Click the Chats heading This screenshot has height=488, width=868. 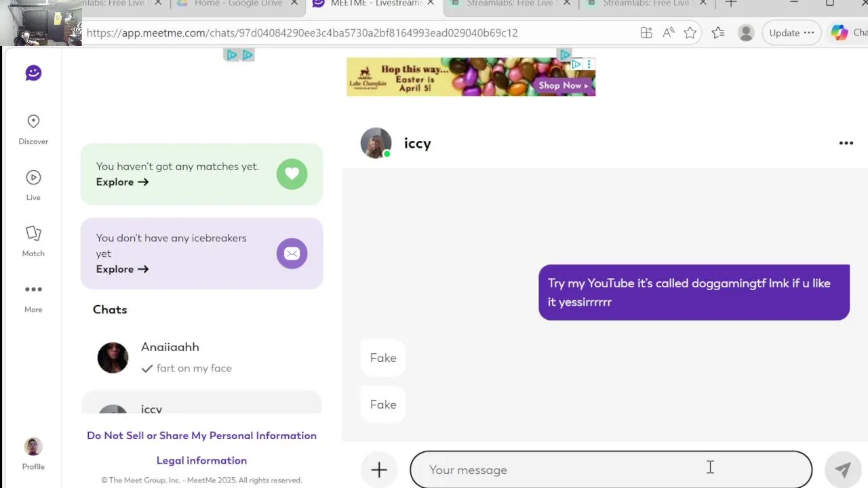[x=110, y=310]
